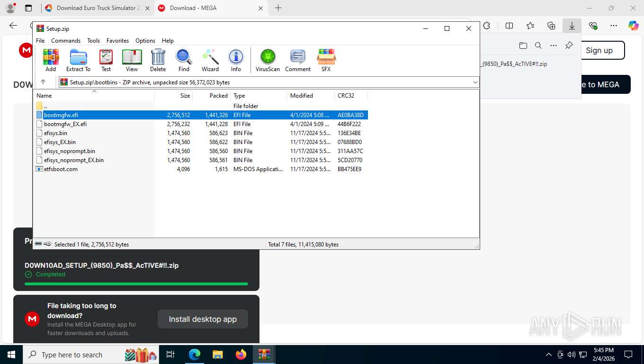Image resolution: width=644 pixels, height=364 pixels.
Task: Open Copilot sidebar icon
Action: click(x=634, y=26)
